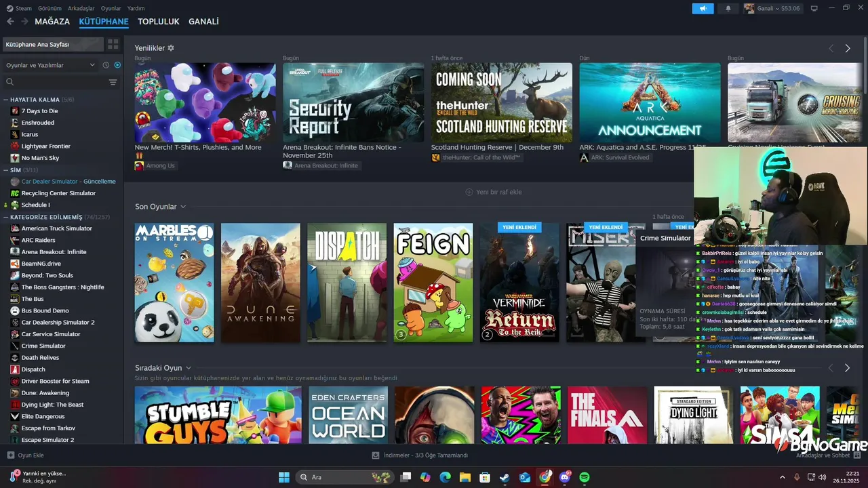Open Stumble Guys cover in Sıradaki Oyun

[x=218, y=415]
